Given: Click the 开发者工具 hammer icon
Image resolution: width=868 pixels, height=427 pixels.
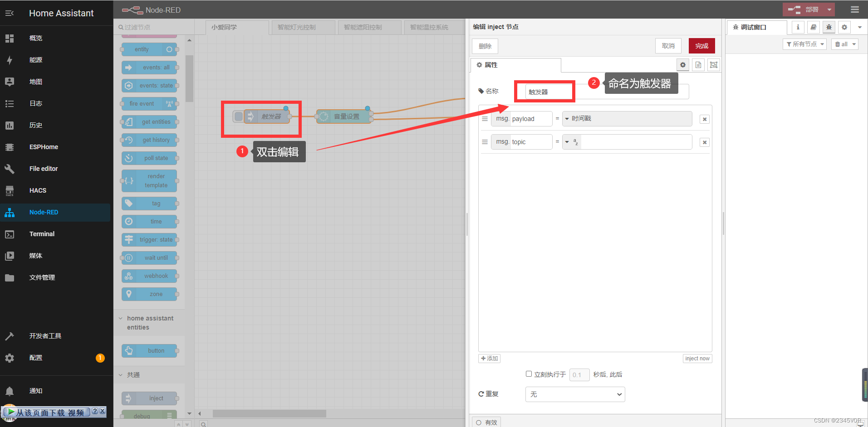Looking at the screenshot, I should click(x=10, y=336).
